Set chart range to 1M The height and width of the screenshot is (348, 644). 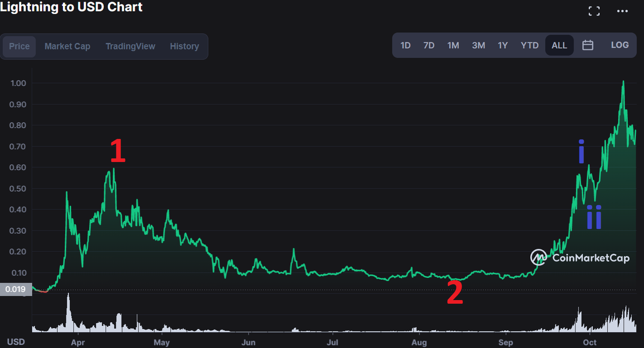[x=453, y=45]
